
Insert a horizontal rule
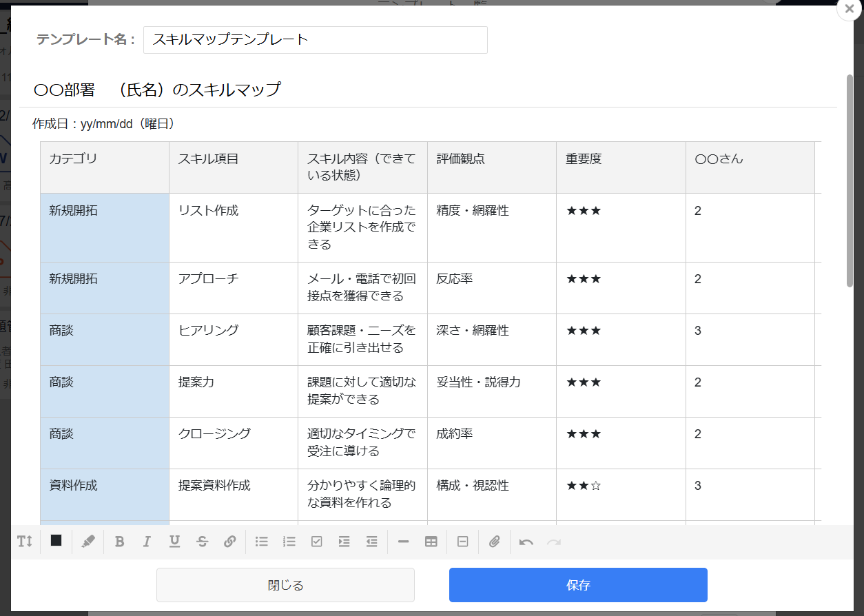coord(404,542)
